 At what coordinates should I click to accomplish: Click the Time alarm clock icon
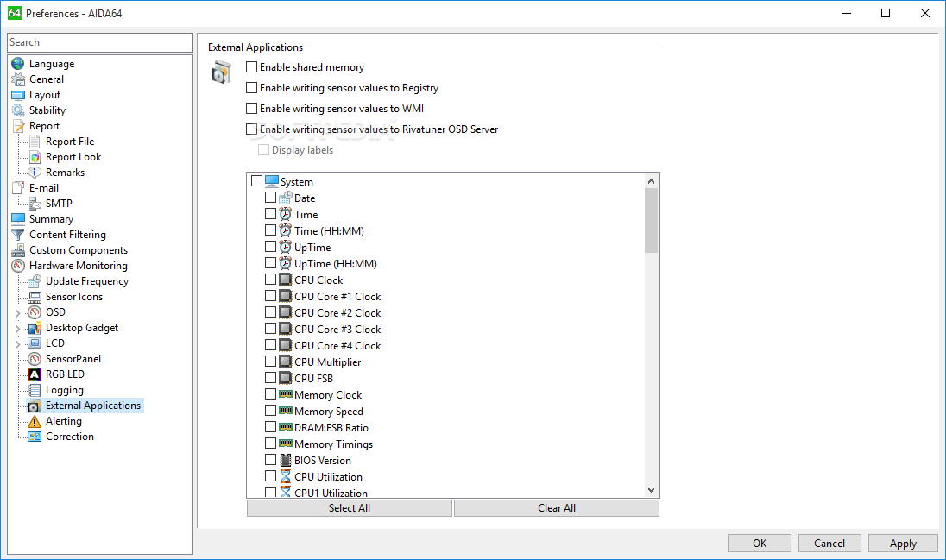pyautogui.click(x=286, y=214)
